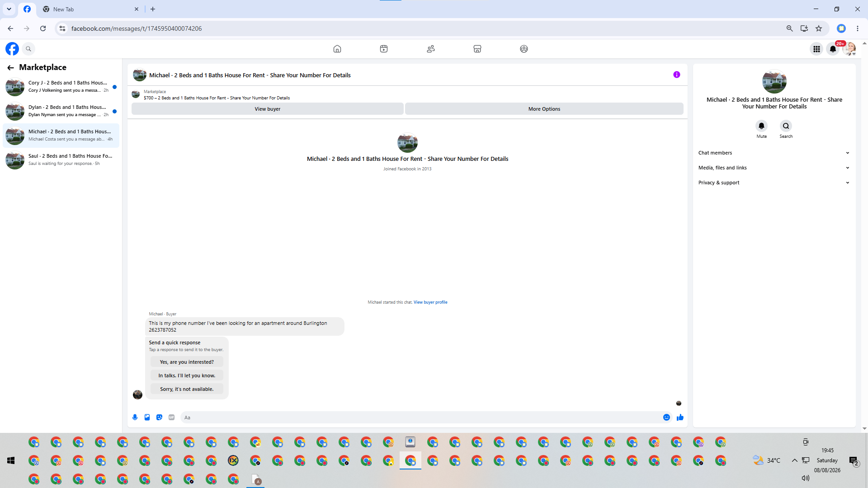Click the message text input field
The height and width of the screenshot is (488, 868).
tap(420, 418)
